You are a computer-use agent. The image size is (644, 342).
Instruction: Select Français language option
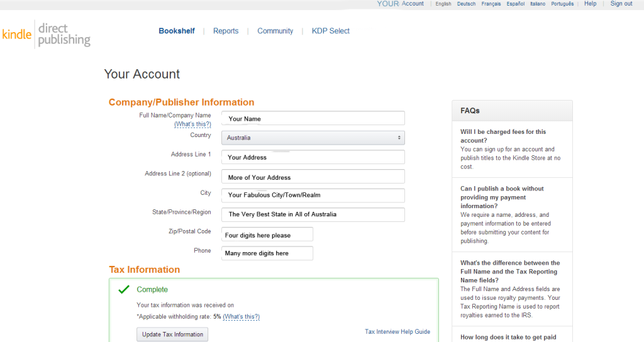[x=491, y=4]
